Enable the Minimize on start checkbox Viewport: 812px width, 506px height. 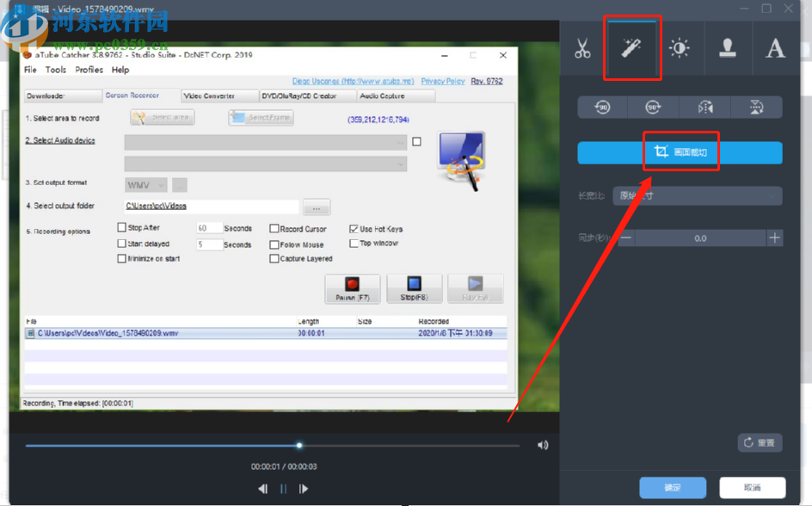tap(121, 258)
